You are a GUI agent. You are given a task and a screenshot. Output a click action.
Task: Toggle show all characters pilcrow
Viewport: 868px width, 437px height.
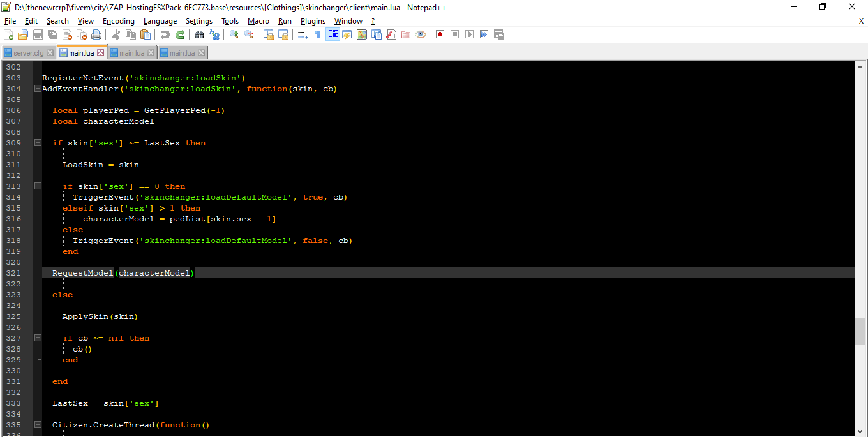pyautogui.click(x=318, y=34)
